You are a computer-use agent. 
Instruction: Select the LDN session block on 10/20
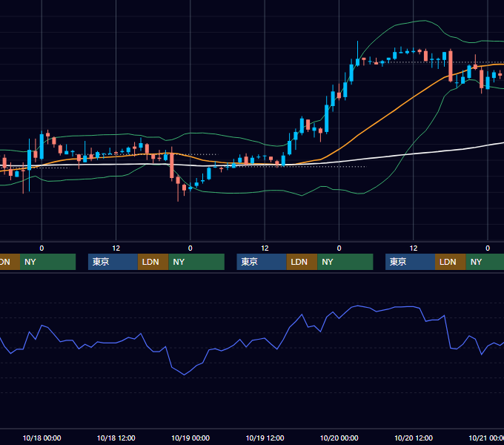451,262
